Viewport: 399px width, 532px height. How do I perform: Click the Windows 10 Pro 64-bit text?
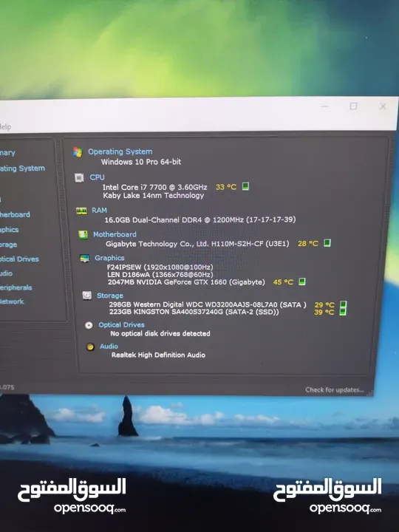[x=141, y=162]
